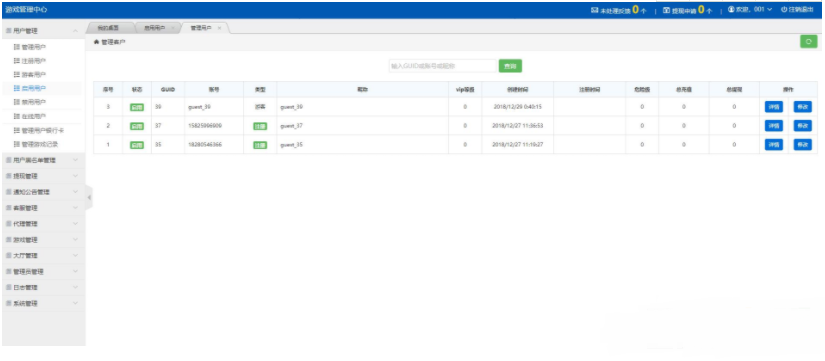Click the GUID or account search field
This screenshot has width=825, height=361.
(x=442, y=66)
